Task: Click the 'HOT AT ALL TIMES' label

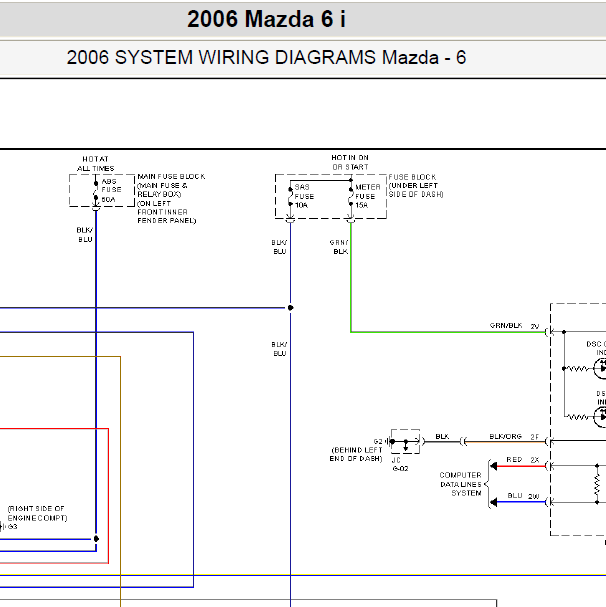Action: coord(95,164)
